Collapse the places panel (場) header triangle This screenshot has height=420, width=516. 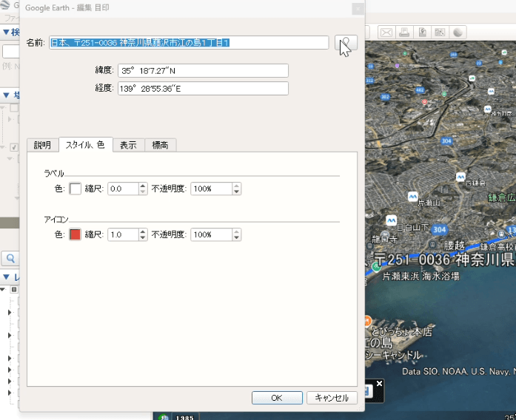pos(6,95)
